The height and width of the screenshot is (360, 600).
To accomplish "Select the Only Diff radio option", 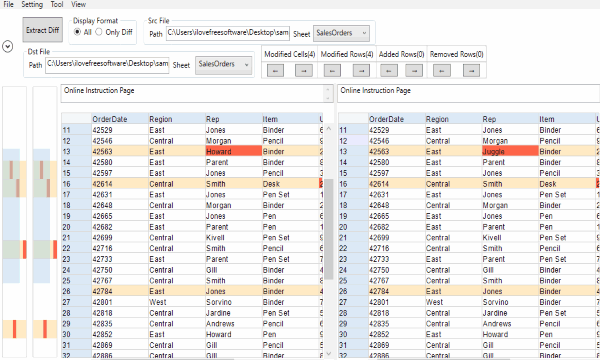I will [99, 32].
